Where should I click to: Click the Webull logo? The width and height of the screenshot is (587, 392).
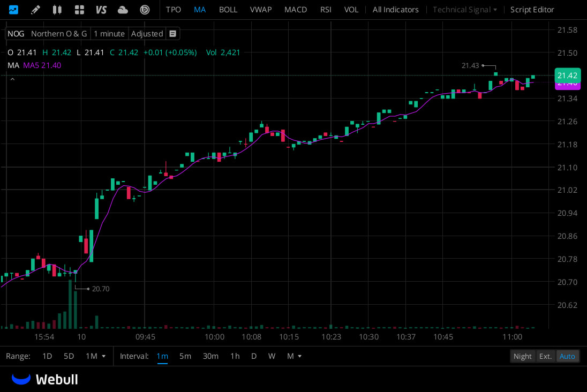pyautogui.click(x=45, y=379)
